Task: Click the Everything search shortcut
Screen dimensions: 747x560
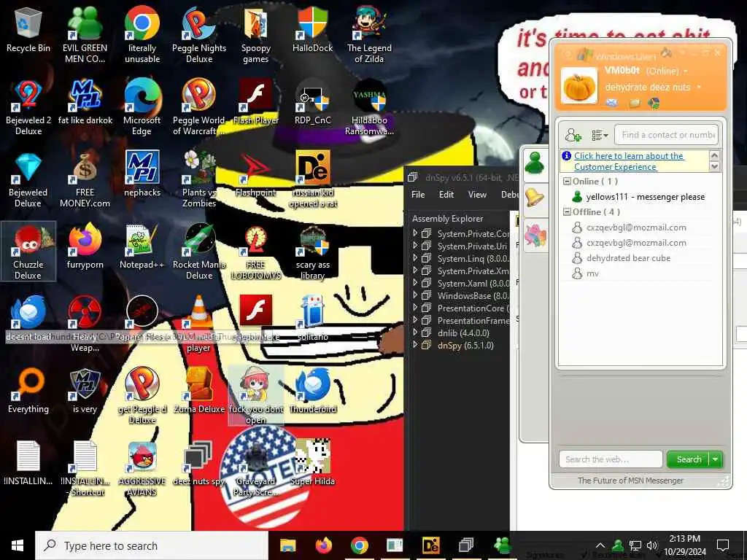Action: click(28, 392)
